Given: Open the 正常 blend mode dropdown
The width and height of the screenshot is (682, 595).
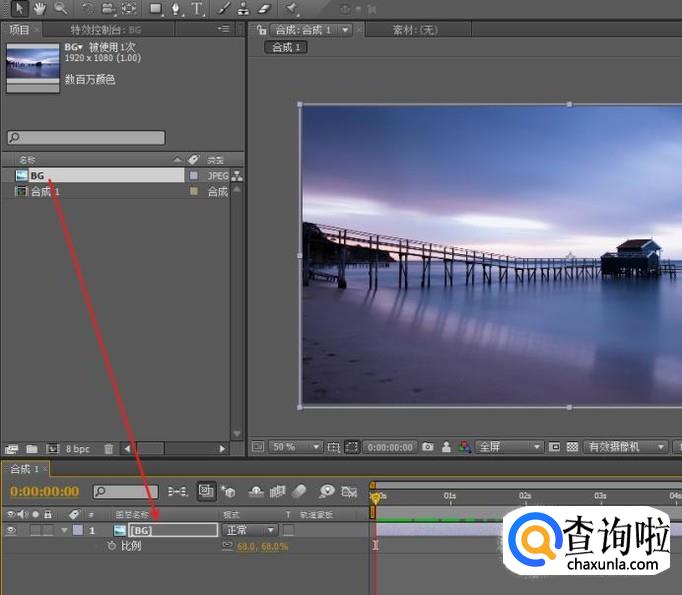Looking at the screenshot, I should (x=250, y=530).
